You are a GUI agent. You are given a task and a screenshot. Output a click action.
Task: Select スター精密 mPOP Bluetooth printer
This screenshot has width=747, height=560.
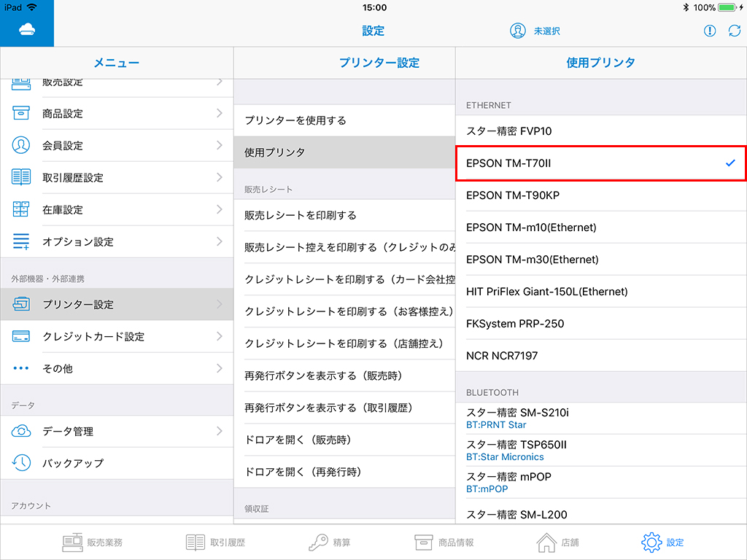coord(600,482)
